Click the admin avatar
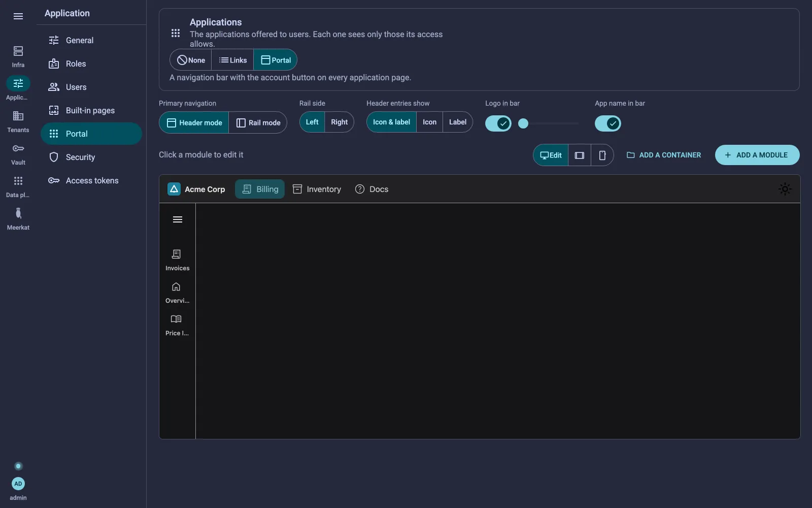The height and width of the screenshot is (508, 812). tap(18, 484)
